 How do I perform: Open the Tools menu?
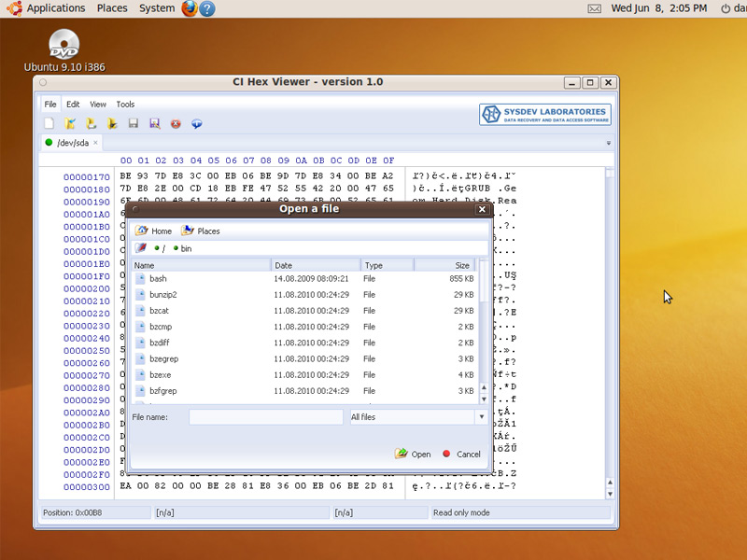point(125,104)
